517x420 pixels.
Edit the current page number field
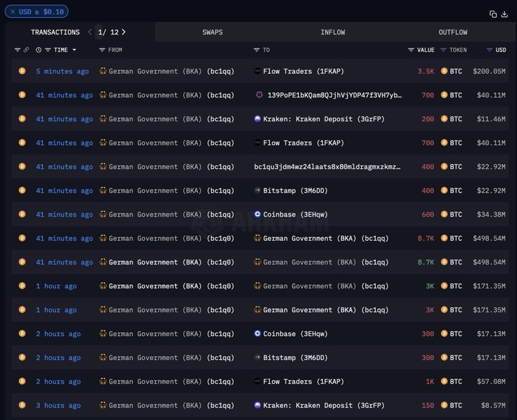point(99,32)
